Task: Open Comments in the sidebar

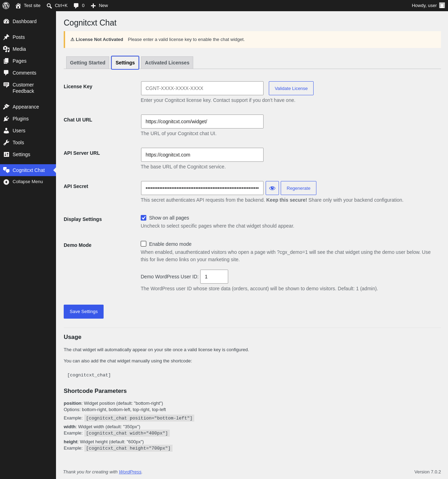Action: click(28, 73)
